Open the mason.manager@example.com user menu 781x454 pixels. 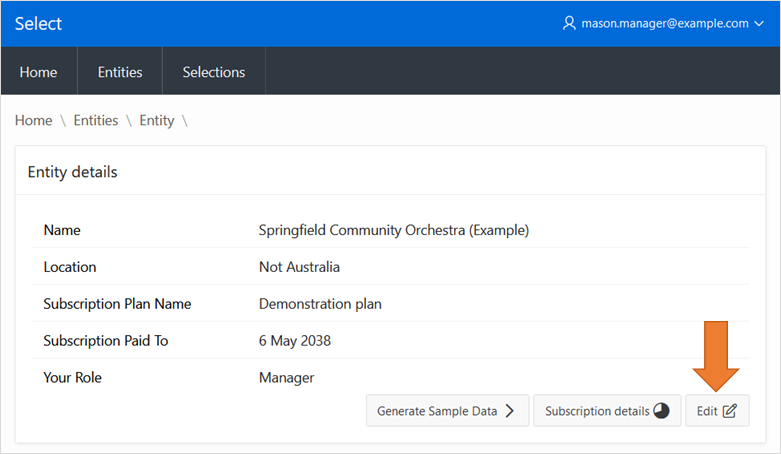click(664, 23)
